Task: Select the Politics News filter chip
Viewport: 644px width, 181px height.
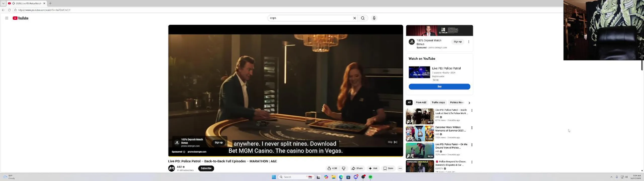Action: coord(457,103)
